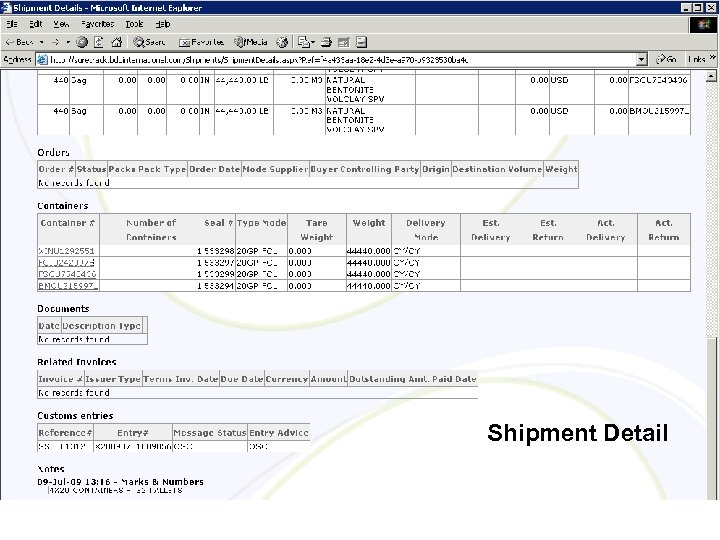This screenshot has height=540, width=720.
Task: Click the Forward arrow in the toolbar
Action: 56,42
